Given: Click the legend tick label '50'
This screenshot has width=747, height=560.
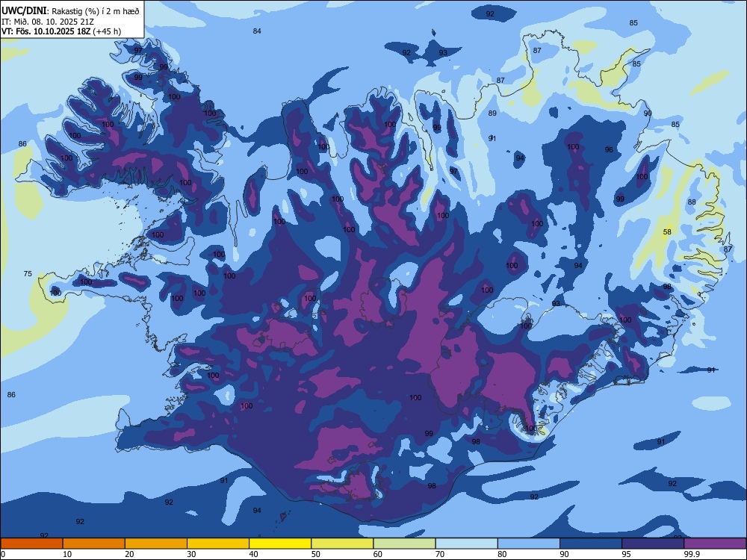Looking at the screenshot, I should 316,554.
